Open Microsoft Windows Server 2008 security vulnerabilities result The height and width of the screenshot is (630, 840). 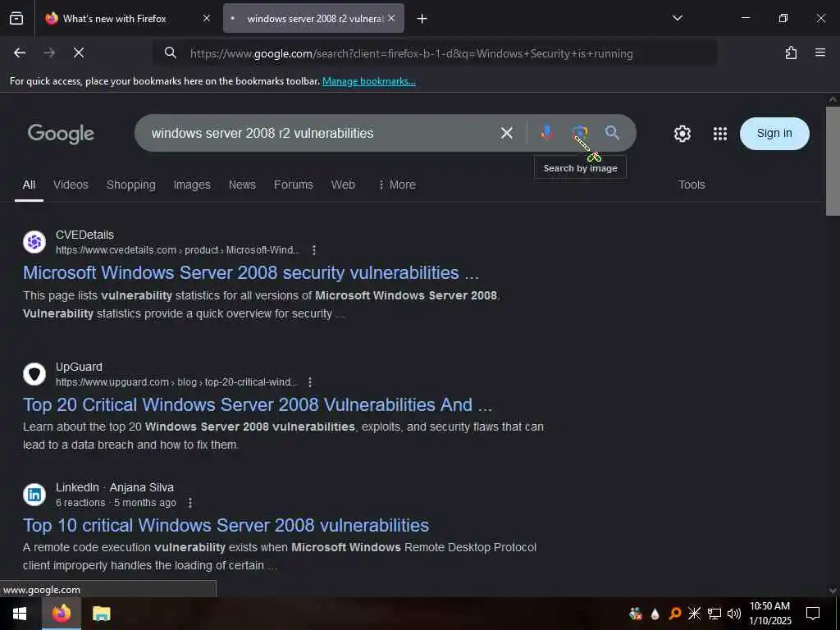click(x=251, y=272)
